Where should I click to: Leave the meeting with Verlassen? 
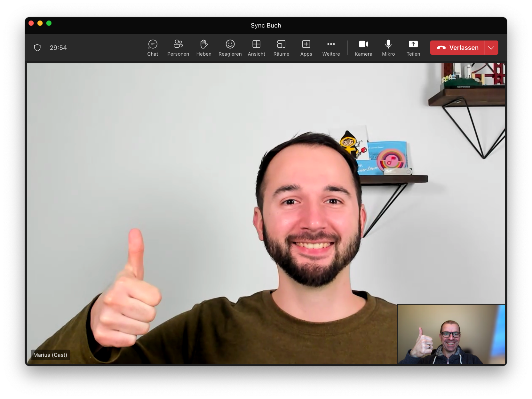coord(457,48)
